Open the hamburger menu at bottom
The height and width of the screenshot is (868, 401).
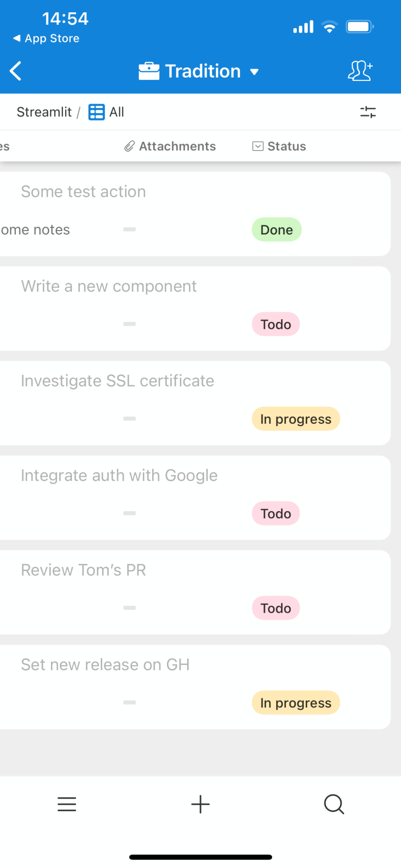67,804
